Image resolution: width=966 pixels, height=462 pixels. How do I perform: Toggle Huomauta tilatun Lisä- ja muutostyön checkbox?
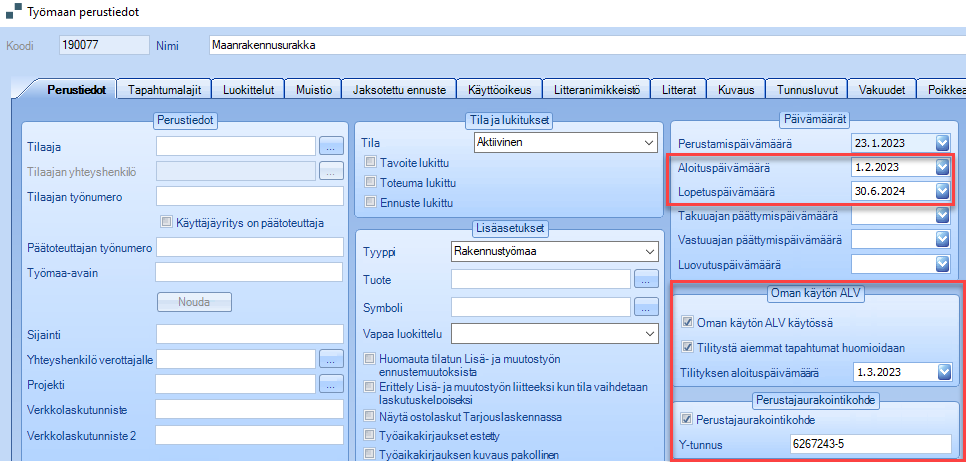click(x=370, y=359)
